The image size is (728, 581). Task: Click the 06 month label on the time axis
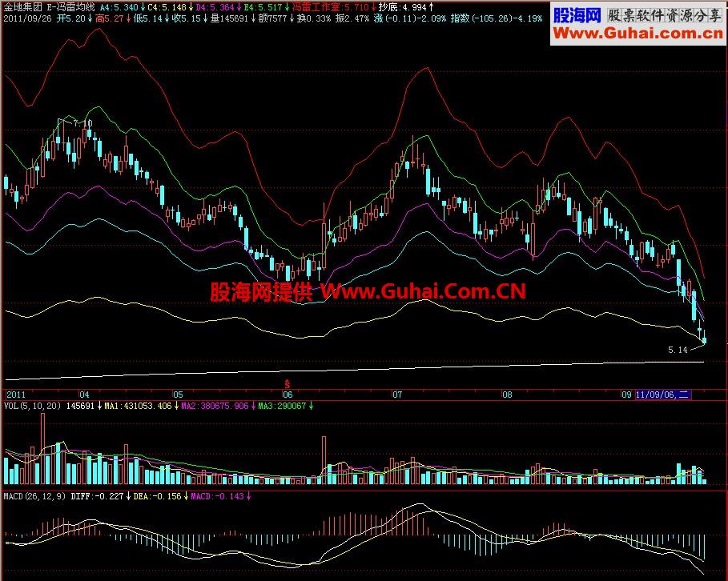pos(288,395)
